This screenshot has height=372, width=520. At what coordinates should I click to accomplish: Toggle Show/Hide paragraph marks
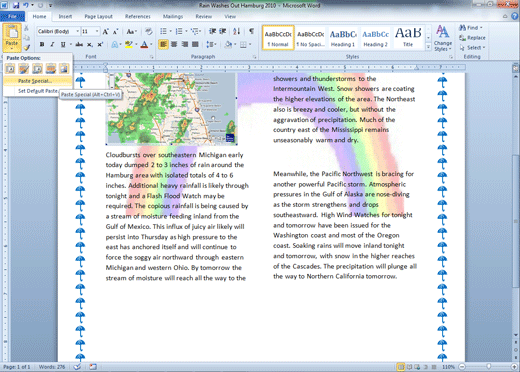click(251, 31)
